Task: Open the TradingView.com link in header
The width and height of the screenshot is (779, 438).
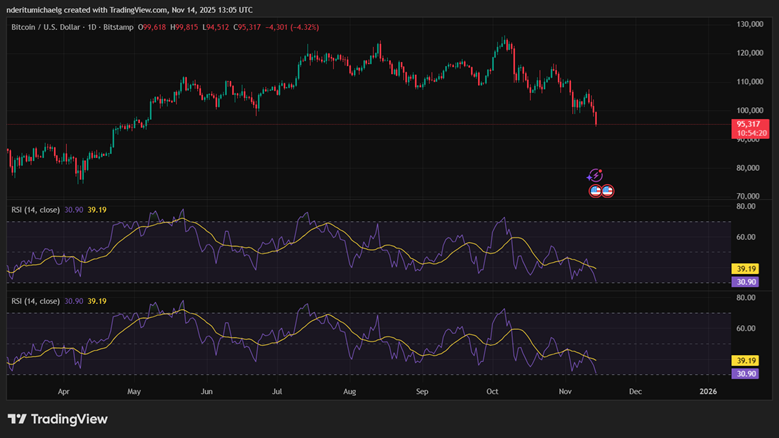Action: coord(173,9)
